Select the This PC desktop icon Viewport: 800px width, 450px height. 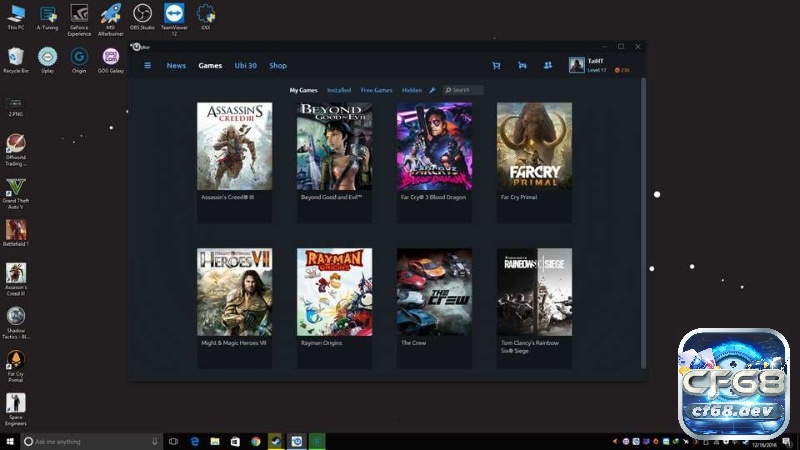(16, 17)
